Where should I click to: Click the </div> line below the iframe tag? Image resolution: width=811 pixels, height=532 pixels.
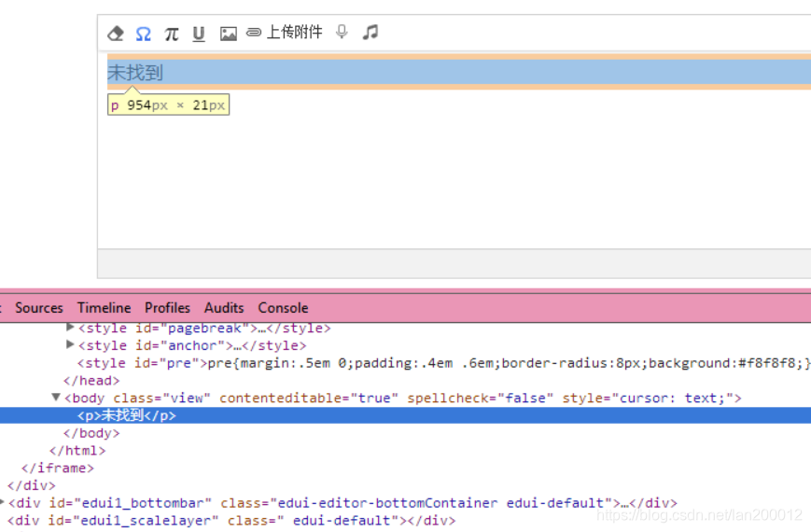(x=32, y=486)
